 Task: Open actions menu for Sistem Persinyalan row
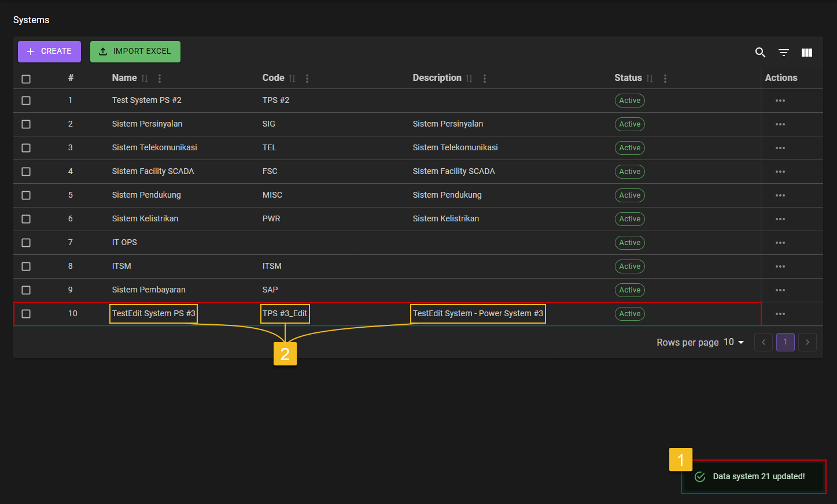(780, 124)
